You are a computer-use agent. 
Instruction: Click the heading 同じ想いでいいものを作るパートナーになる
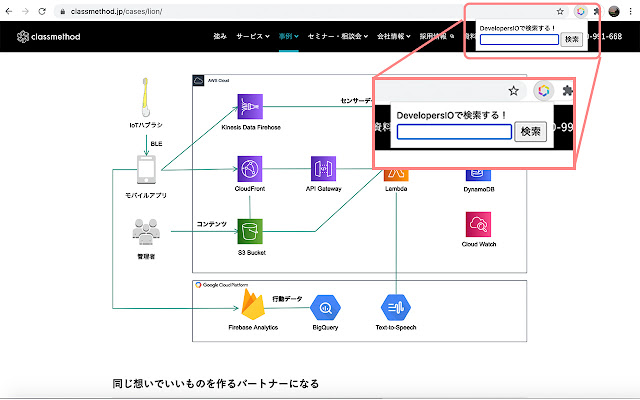[x=216, y=384]
